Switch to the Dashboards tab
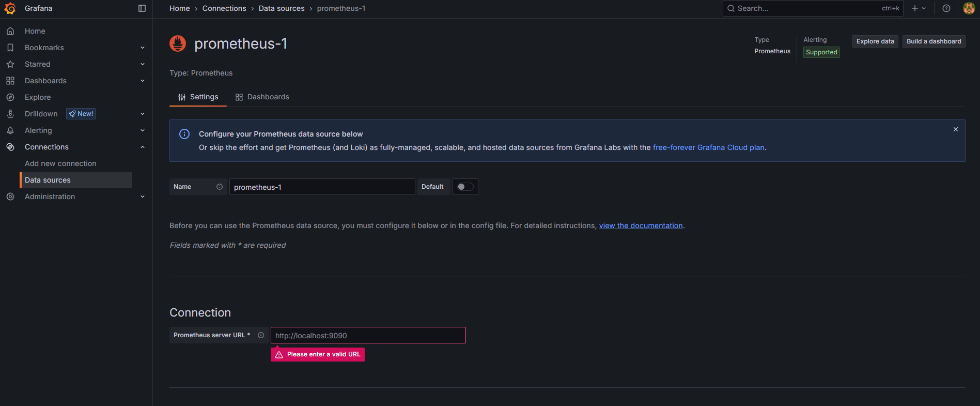 (x=262, y=97)
